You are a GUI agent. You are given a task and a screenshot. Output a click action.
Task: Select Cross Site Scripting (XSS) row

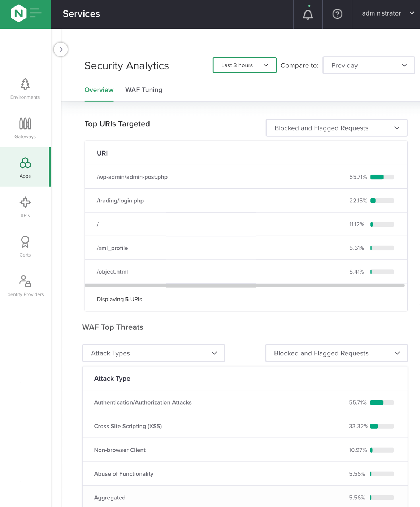point(245,426)
